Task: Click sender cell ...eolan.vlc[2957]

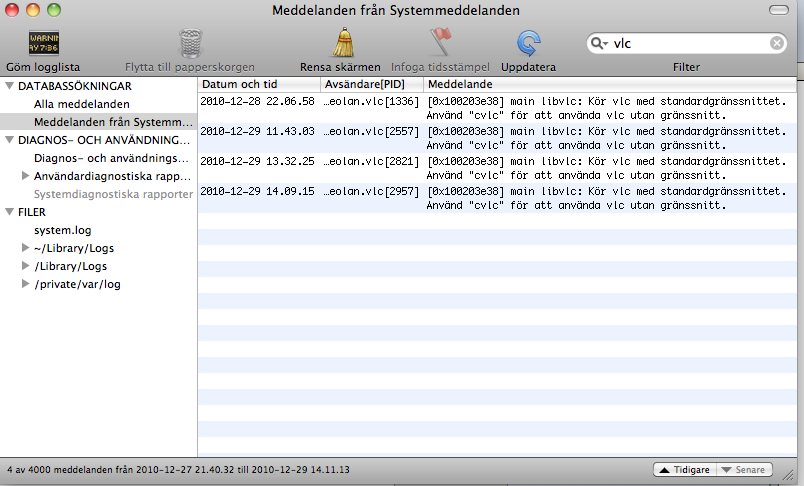Action: coord(371,191)
